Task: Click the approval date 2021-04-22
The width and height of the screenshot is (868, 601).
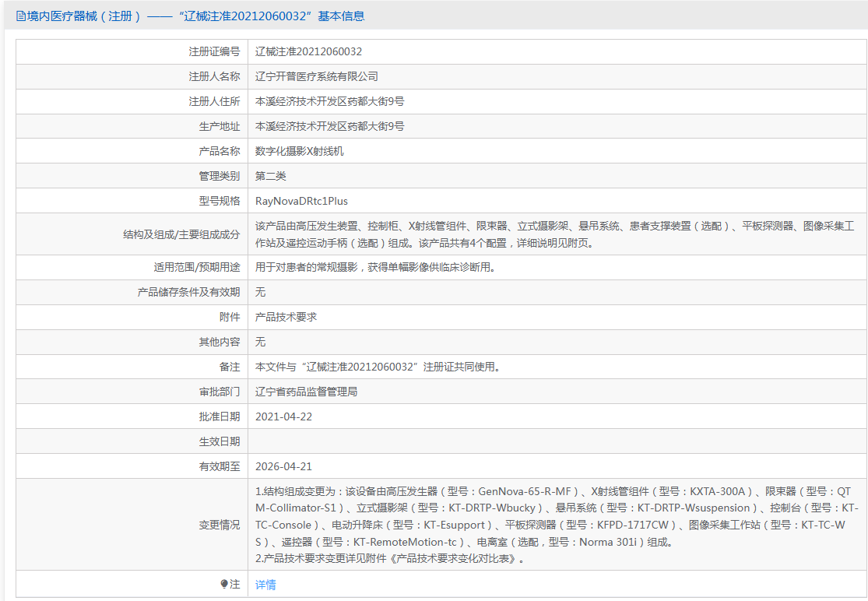Action: pyautogui.click(x=283, y=416)
